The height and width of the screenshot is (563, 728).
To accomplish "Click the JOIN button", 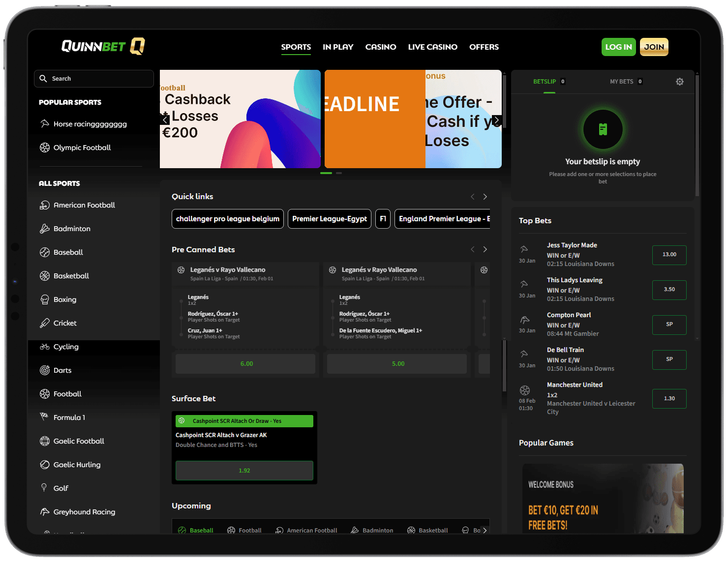I will click(x=654, y=47).
